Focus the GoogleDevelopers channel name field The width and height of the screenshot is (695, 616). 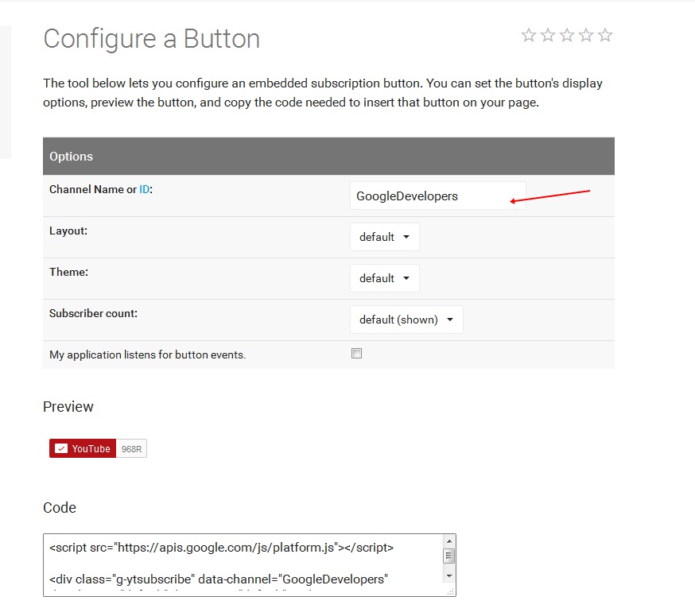pyautogui.click(x=437, y=196)
